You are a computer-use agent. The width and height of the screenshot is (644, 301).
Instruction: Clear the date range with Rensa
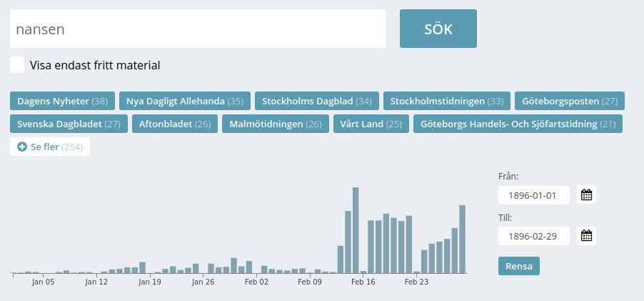tap(519, 266)
